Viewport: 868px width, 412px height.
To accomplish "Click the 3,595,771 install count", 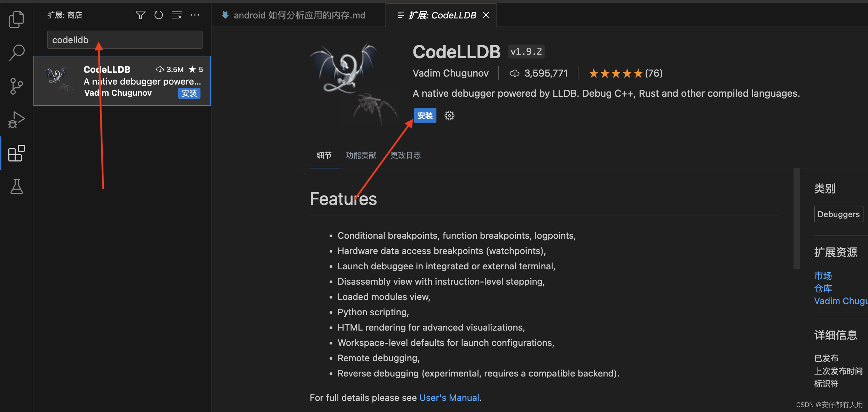I will coord(538,73).
